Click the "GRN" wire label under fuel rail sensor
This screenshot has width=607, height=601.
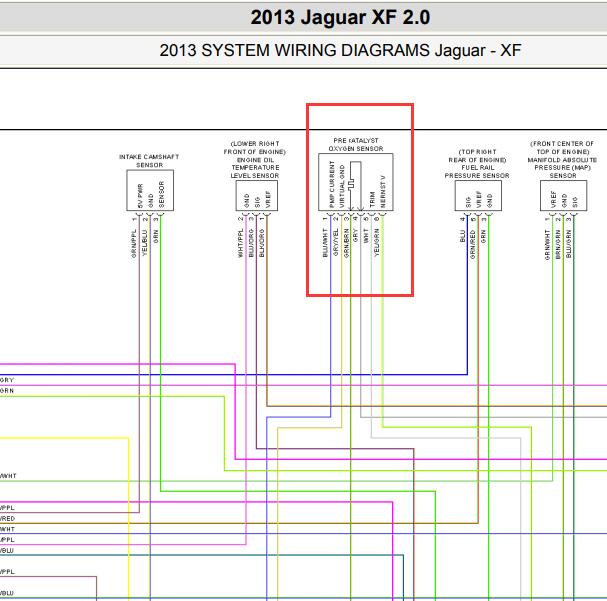coord(484,237)
